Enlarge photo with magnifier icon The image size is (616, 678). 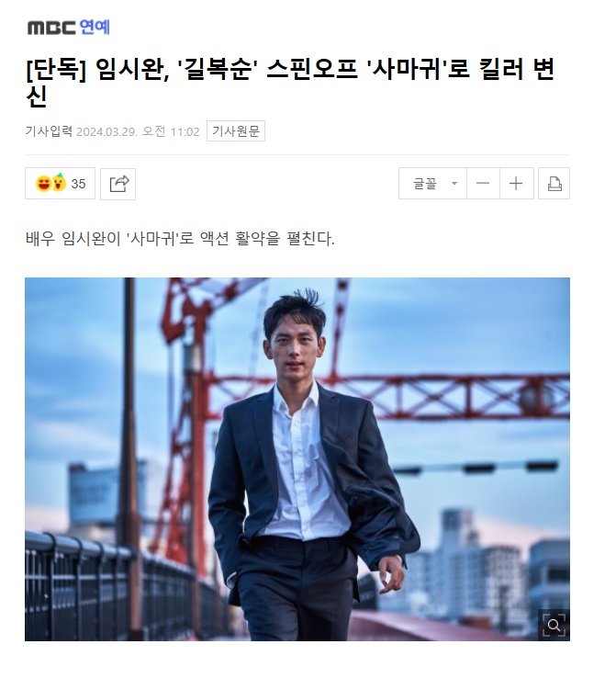pyautogui.click(x=554, y=625)
